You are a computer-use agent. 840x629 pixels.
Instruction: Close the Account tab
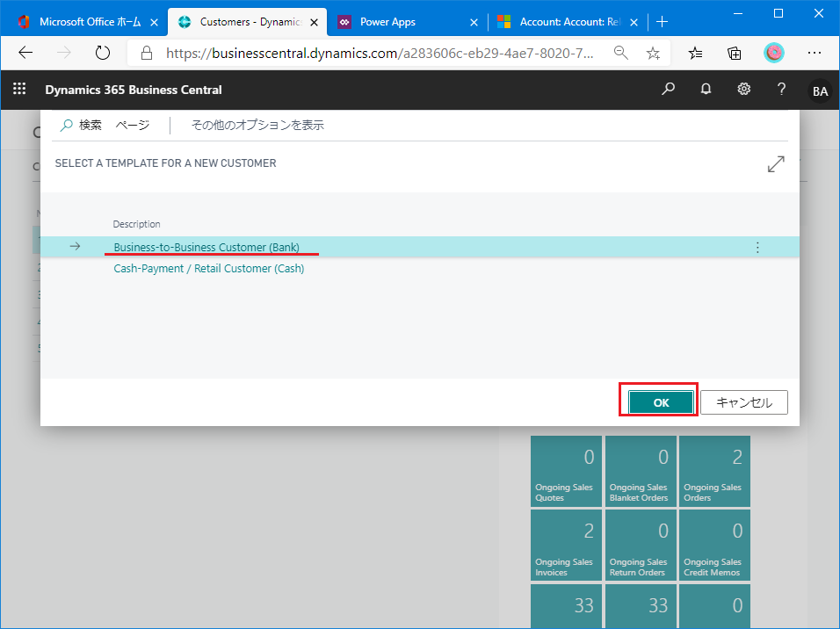click(x=634, y=22)
